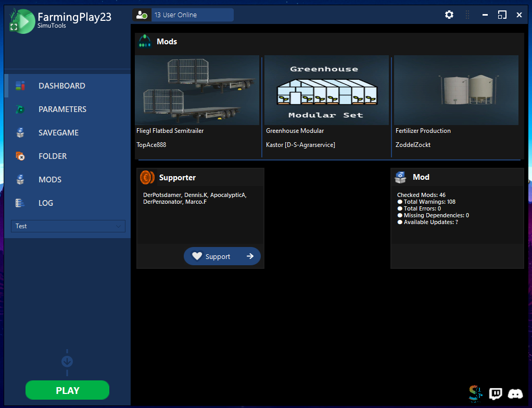Click the users online status icon

(x=142, y=15)
